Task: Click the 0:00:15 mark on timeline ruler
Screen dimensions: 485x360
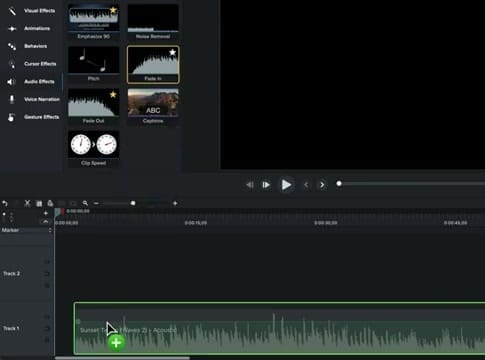Action: (196, 223)
